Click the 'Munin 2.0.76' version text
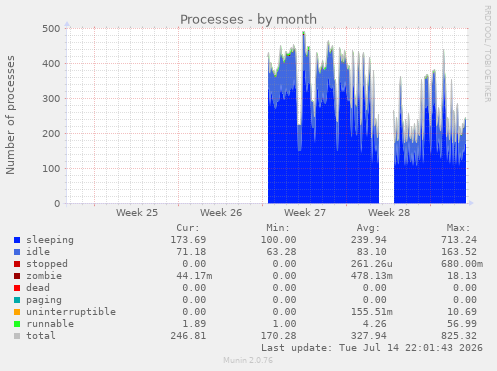Viewport: 497px width, 371px height. 248,360
